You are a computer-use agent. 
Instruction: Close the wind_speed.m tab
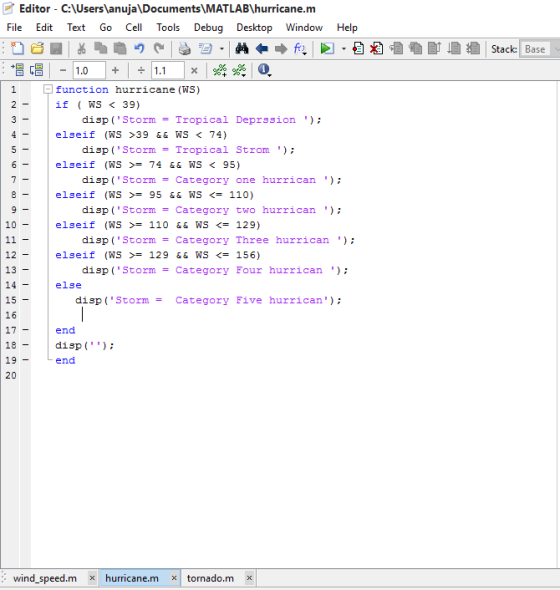click(92, 578)
